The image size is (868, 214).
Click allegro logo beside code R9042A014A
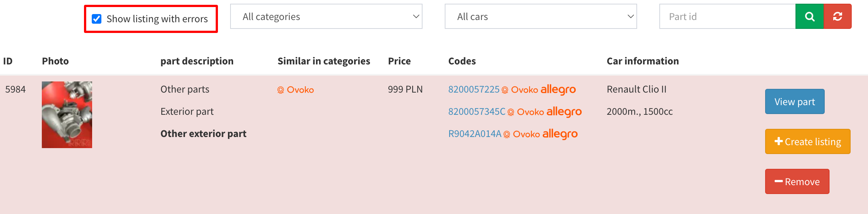pos(560,134)
